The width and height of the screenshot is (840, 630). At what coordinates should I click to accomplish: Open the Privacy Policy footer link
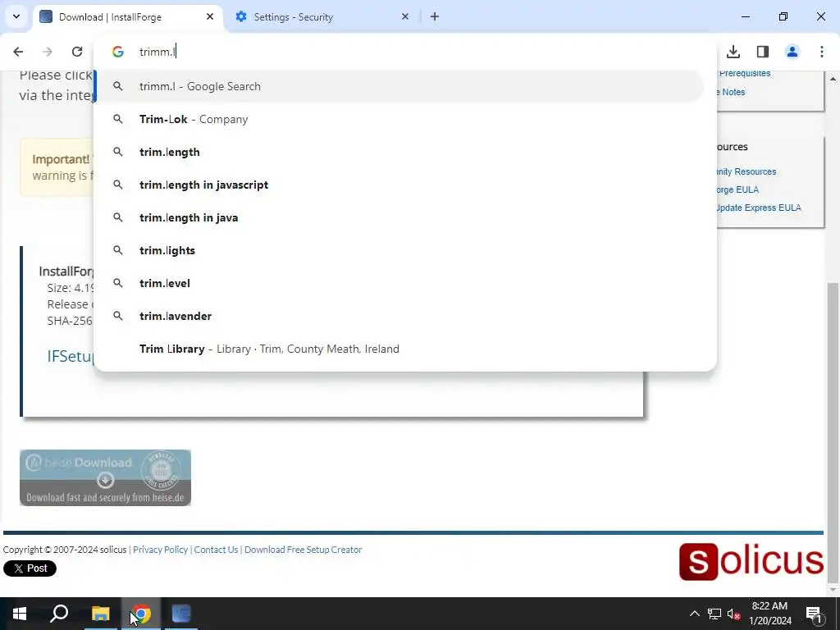pos(160,550)
